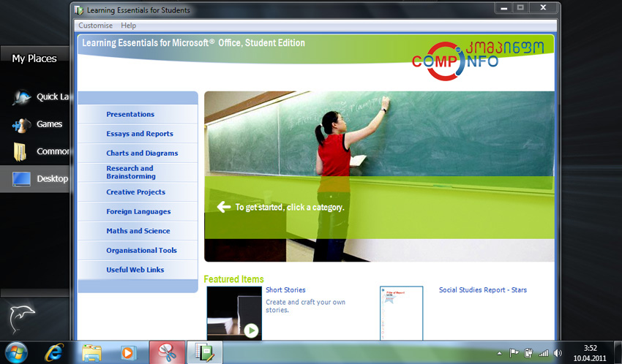Open the volume speaker tray icon
The height and width of the screenshot is (364, 622).
click(558, 353)
